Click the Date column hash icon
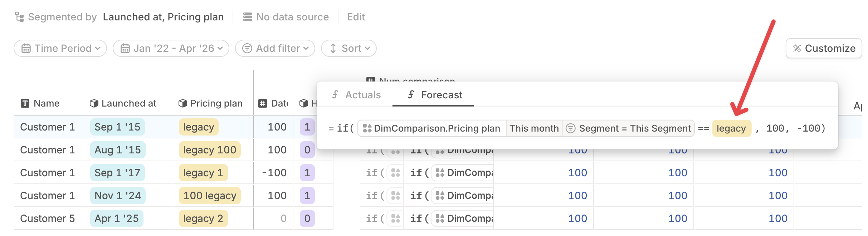 (263, 104)
